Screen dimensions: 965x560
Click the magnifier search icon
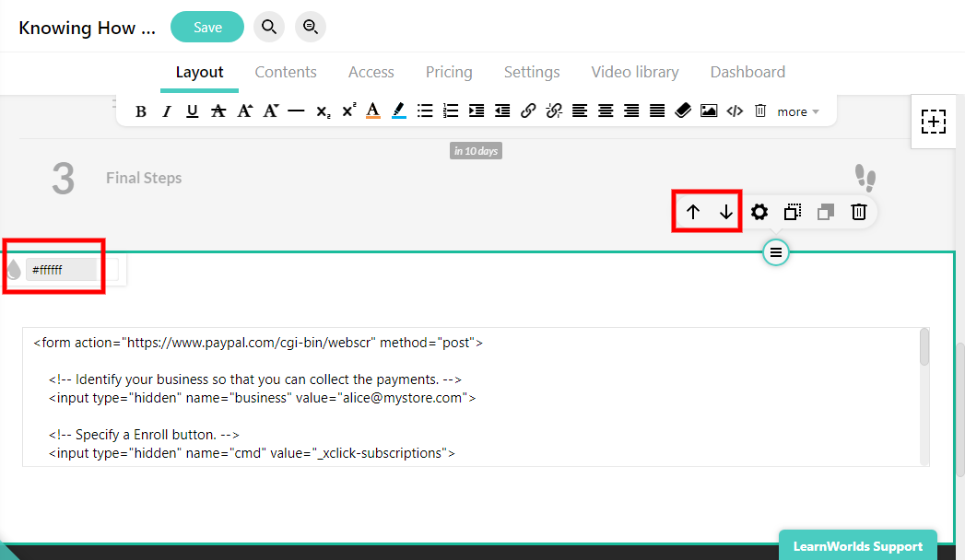269,27
